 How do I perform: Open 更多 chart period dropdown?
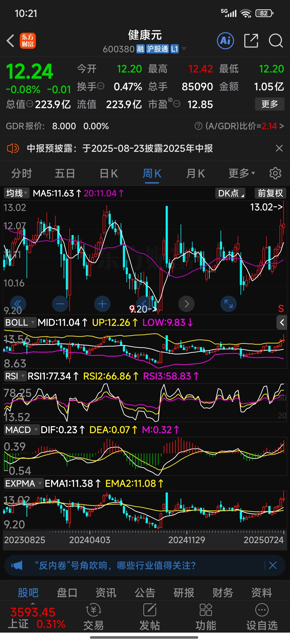click(x=242, y=173)
